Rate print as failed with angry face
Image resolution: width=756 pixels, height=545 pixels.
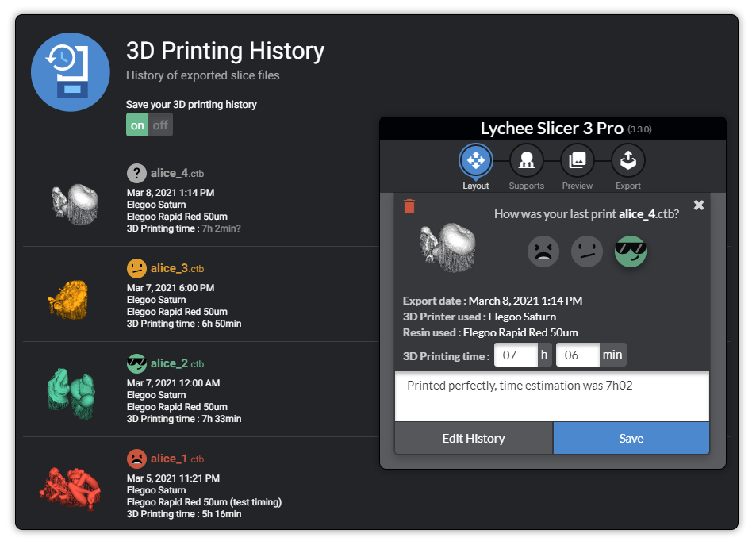coord(543,251)
